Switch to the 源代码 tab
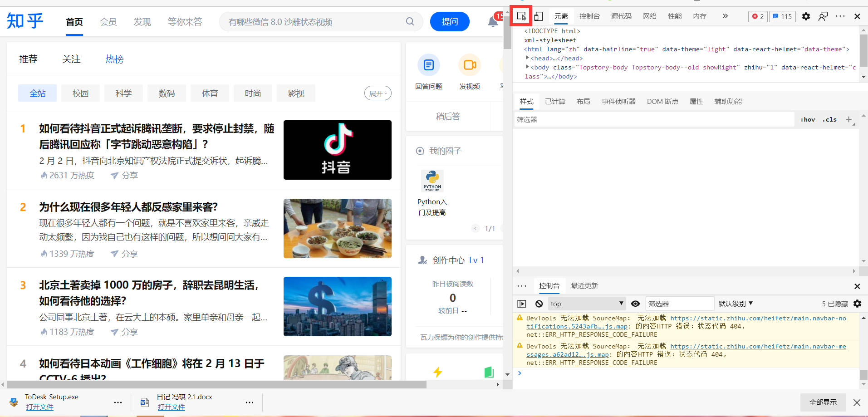This screenshot has height=417, width=868. [621, 16]
